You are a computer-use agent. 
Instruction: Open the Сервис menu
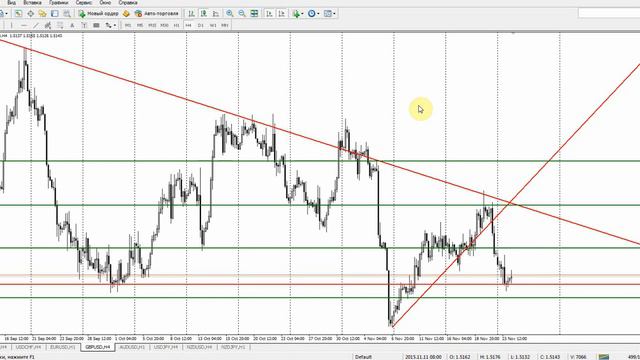pyautogui.click(x=84, y=2)
